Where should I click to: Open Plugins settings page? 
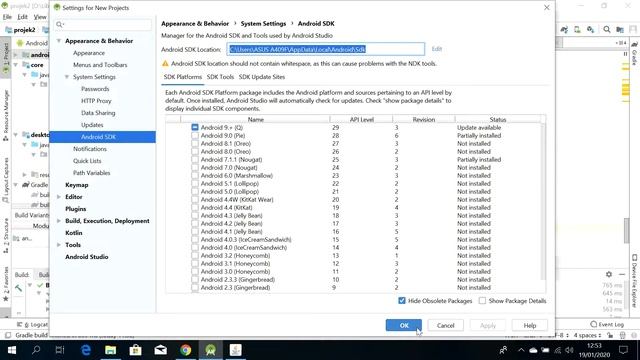pyautogui.click(x=76, y=209)
